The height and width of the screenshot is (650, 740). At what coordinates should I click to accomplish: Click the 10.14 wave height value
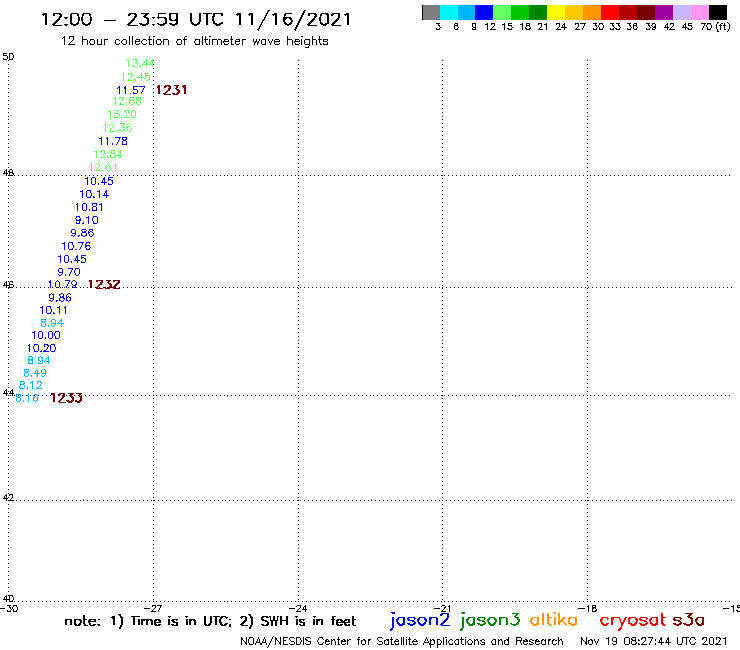94,194
